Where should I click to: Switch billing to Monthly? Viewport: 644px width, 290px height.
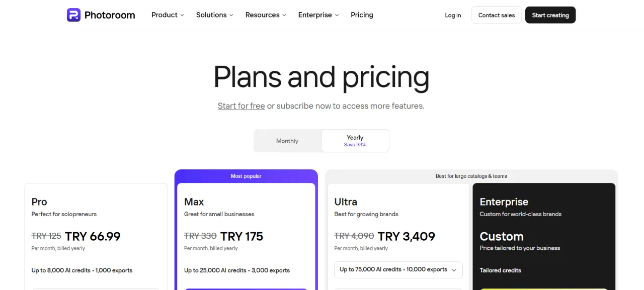(287, 141)
